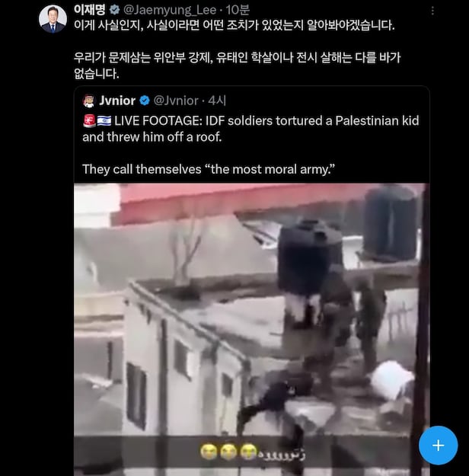Click the red siren emoji in quoted tweet
This screenshot has height=476, width=469.
click(x=89, y=121)
